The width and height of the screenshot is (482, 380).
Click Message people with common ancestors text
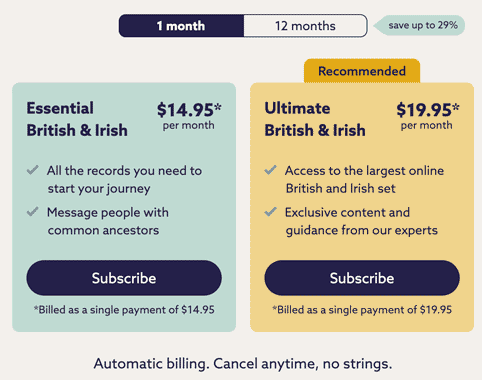[x=108, y=221]
